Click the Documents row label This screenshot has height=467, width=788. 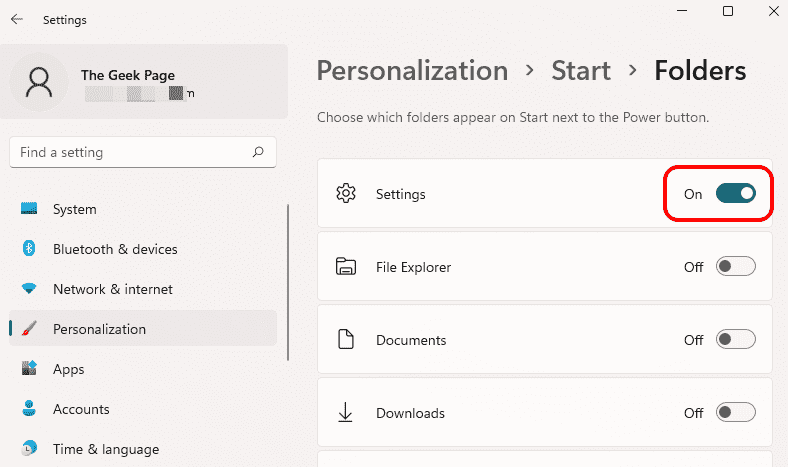click(411, 340)
